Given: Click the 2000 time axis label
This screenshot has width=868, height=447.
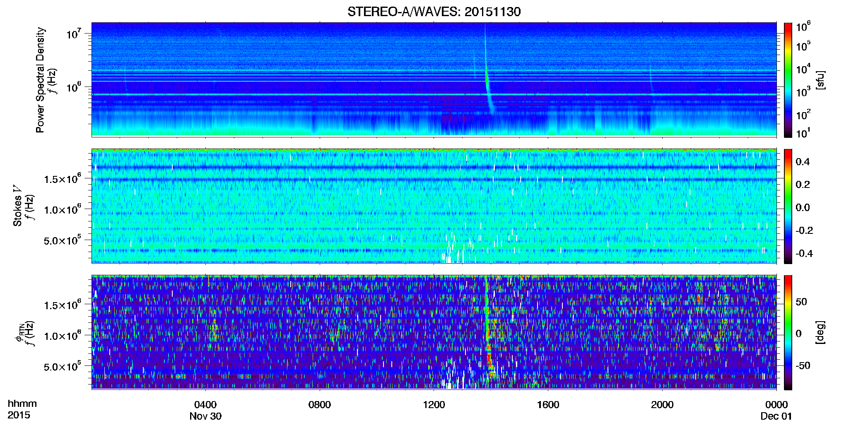Looking at the screenshot, I should tap(662, 405).
